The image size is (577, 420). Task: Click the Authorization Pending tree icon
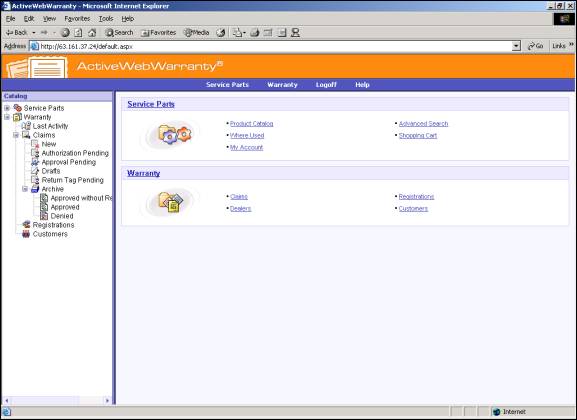pos(35,153)
